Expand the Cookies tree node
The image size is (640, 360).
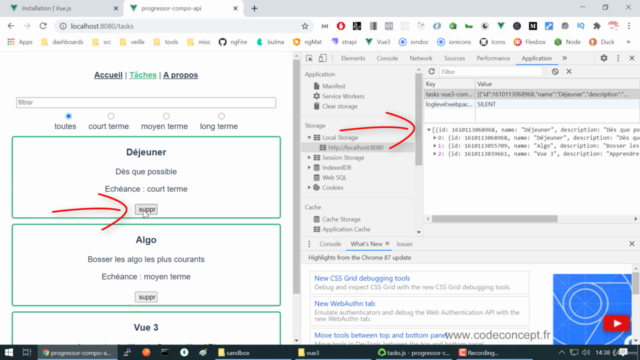coord(309,187)
